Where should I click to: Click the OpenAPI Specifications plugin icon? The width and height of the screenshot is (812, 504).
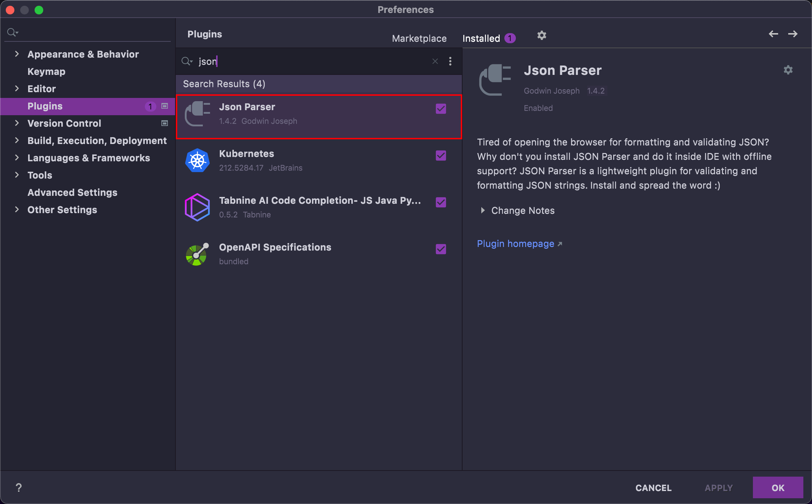(197, 254)
